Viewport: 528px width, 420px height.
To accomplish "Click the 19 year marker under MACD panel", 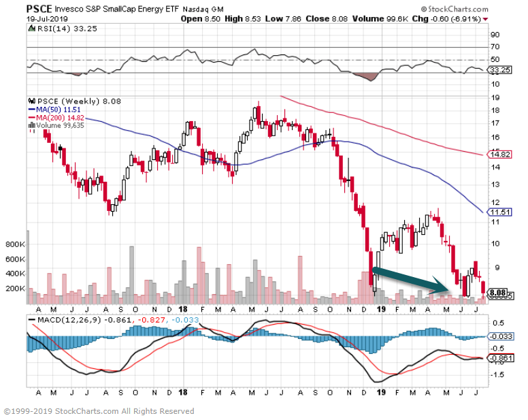I will tap(381, 392).
